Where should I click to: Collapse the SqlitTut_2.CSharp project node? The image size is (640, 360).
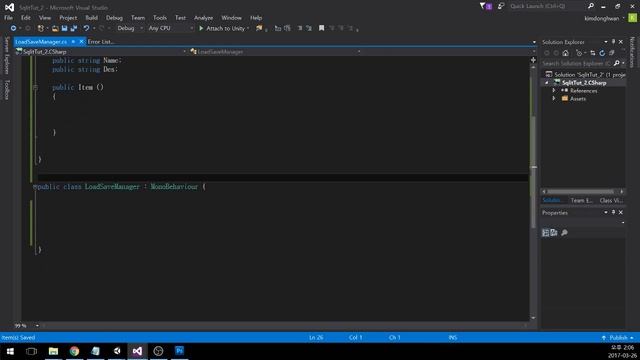point(547,83)
